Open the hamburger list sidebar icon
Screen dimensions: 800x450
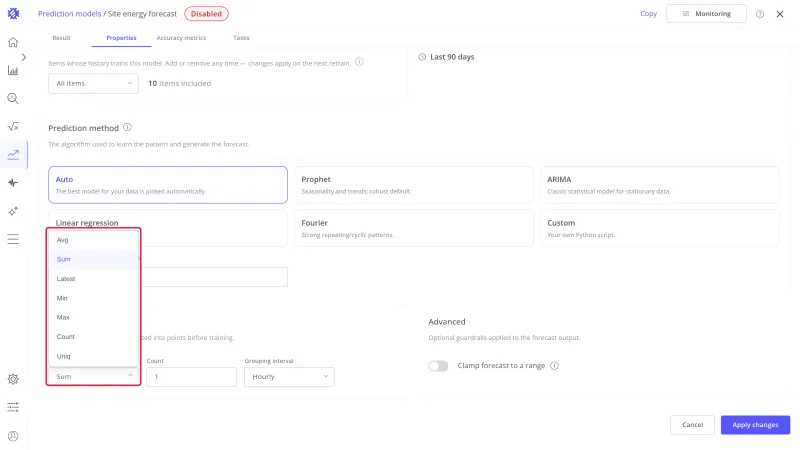(13, 239)
